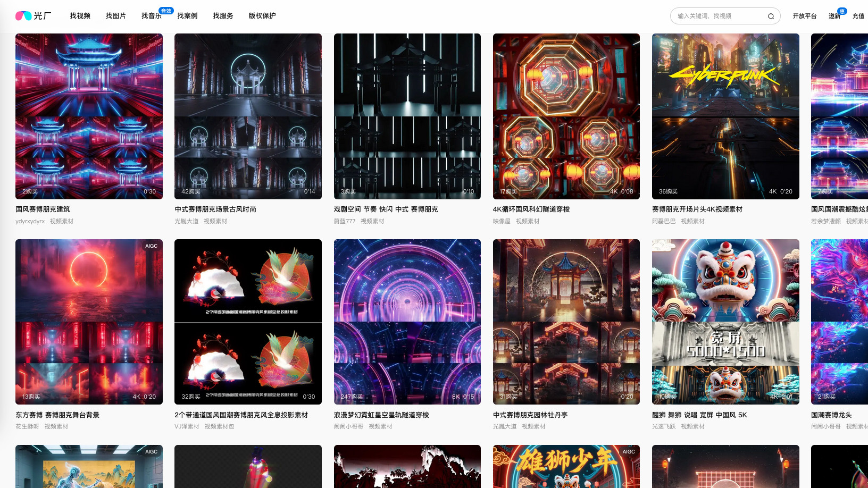This screenshot has height=488, width=868.
Task: Open the 东方赛博 red ring stage thumbnail
Action: coord(89,322)
